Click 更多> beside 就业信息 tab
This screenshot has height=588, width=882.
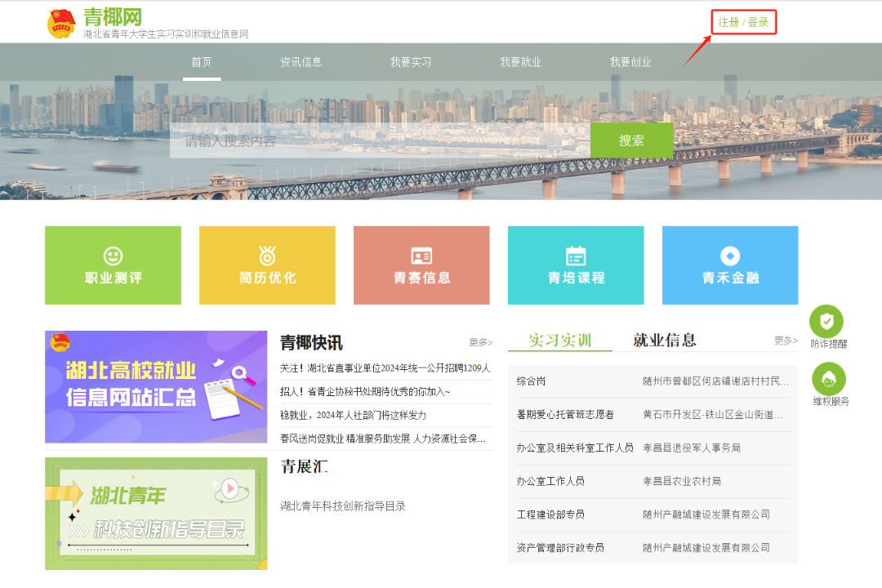[786, 341]
